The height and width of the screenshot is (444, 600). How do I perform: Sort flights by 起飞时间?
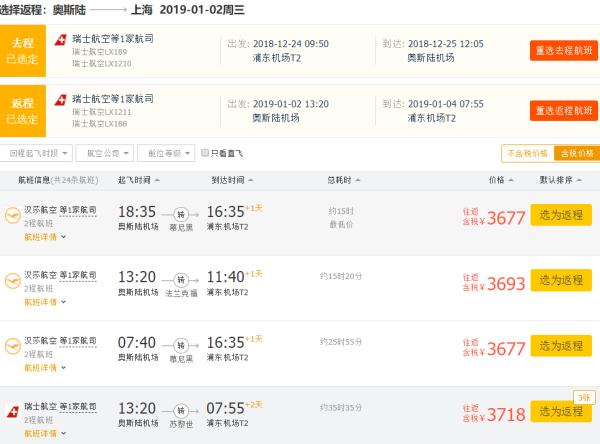click(139, 180)
